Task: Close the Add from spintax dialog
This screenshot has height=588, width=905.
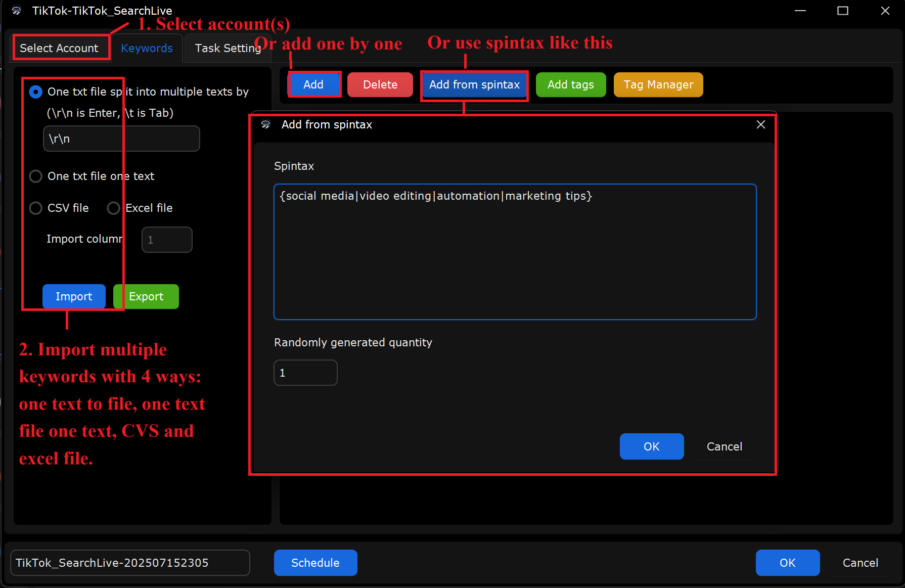Action: pos(761,124)
